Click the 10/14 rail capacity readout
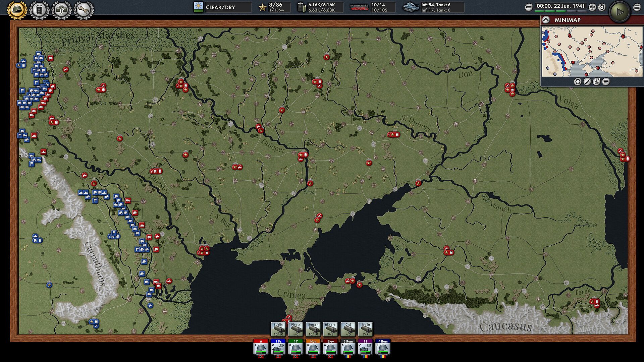 tap(378, 5)
